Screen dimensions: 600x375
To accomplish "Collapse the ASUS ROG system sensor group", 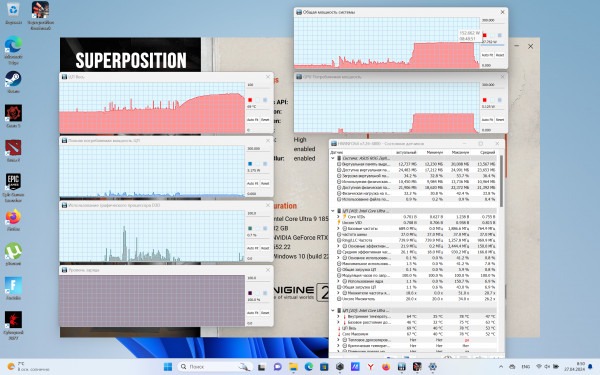I will [333, 158].
